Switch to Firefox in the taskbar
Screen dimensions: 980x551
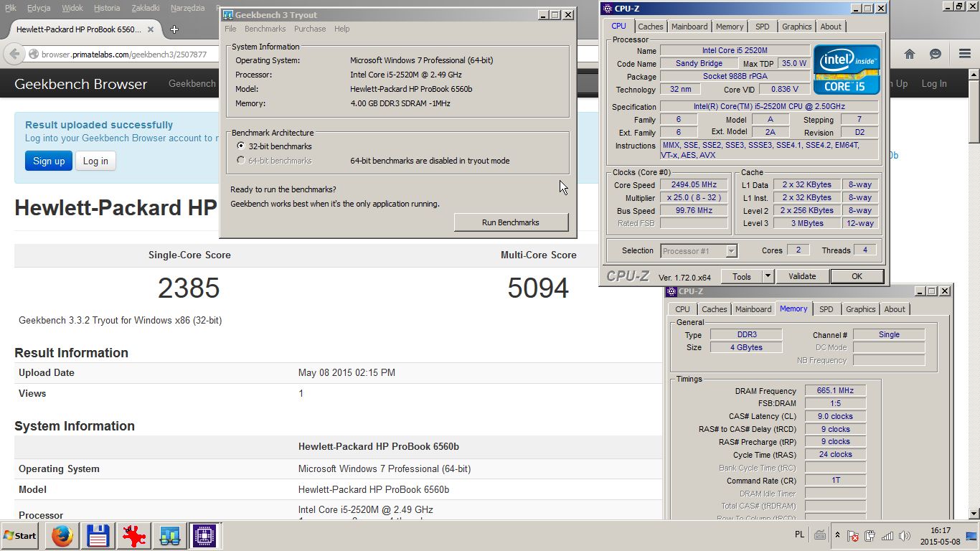[62, 535]
